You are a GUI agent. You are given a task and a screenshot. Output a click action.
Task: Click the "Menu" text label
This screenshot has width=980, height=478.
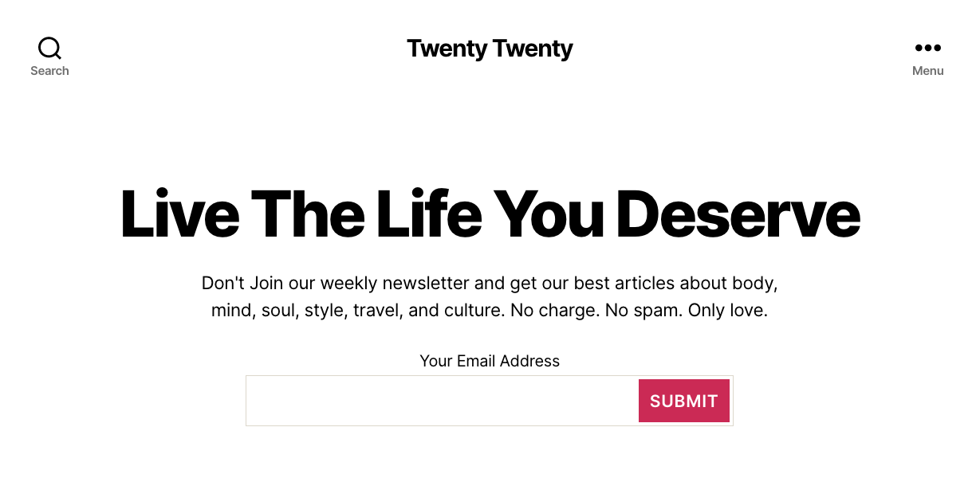(927, 71)
